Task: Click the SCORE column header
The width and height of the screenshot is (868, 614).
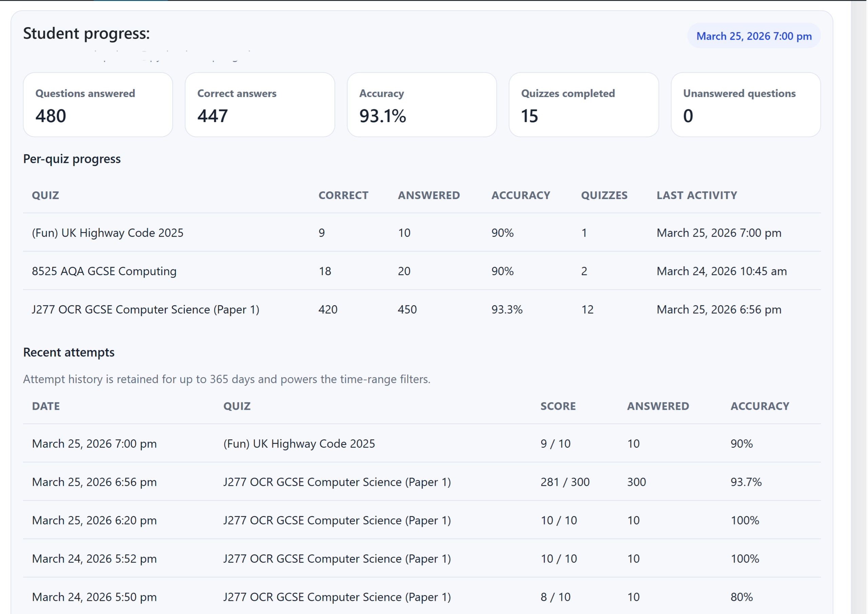Action: pyautogui.click(x=558, y=406)
